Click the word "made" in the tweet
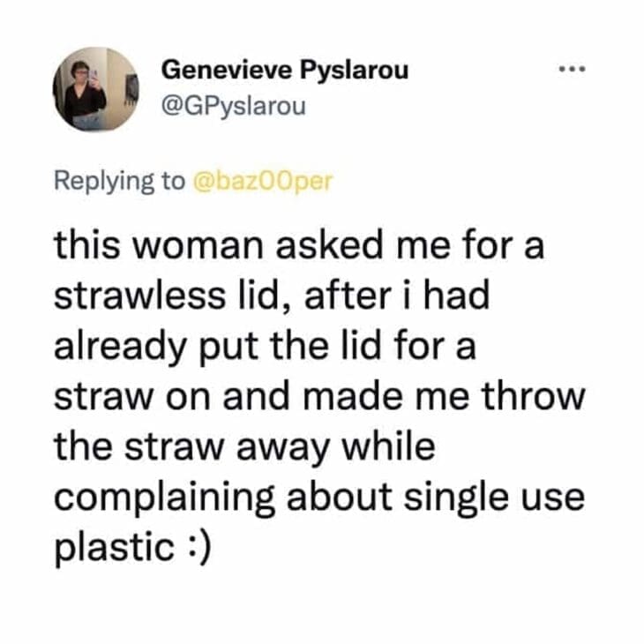Image resolution: width=644 pixels, height=644 pixels. [x=386, y=397]
